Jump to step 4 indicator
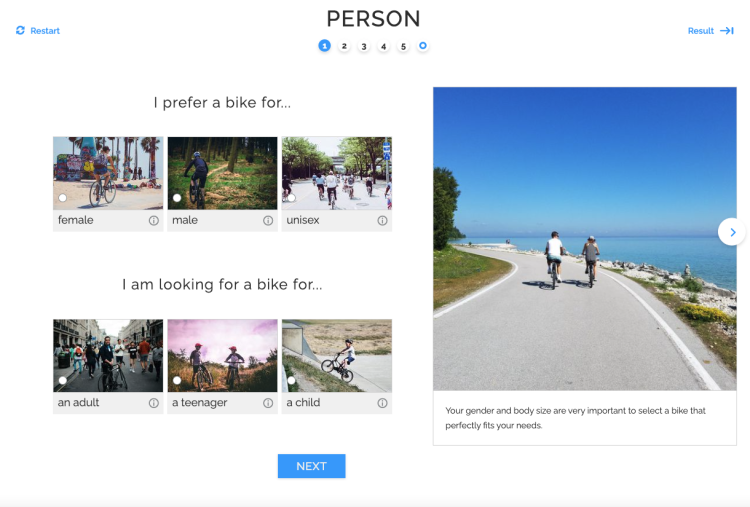Viewport: 750px width, 507px height. pos(383,46)
